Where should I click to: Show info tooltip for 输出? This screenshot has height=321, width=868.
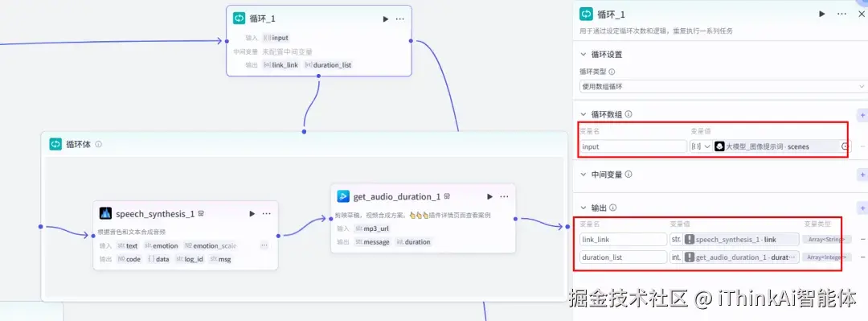click(x=612, y=208)
